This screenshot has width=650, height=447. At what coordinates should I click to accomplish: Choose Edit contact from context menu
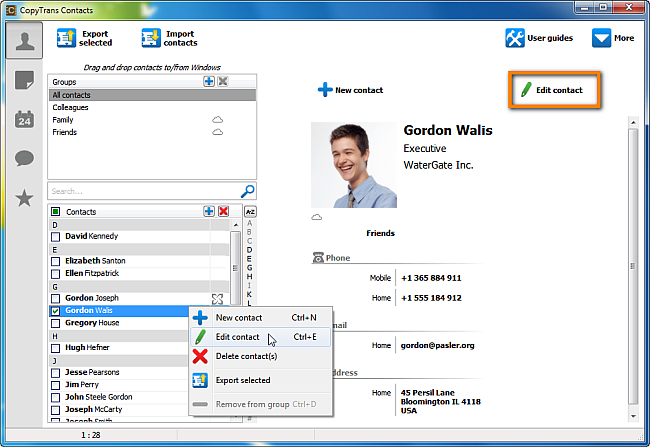237,337
